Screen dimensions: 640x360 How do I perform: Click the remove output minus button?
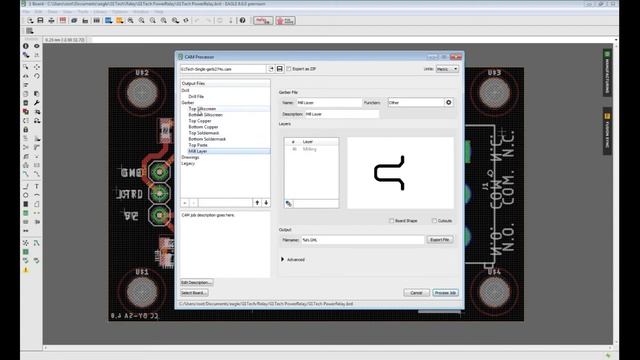coord(194,203)
